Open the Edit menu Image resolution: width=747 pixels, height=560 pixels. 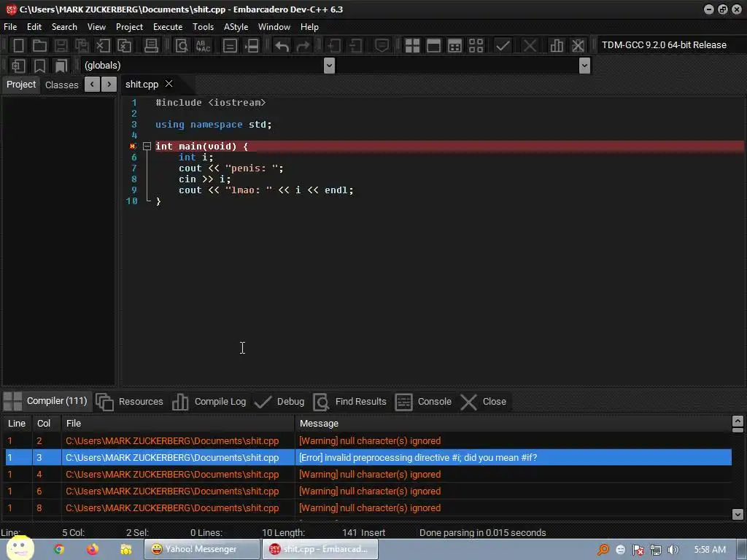(34, 27)
